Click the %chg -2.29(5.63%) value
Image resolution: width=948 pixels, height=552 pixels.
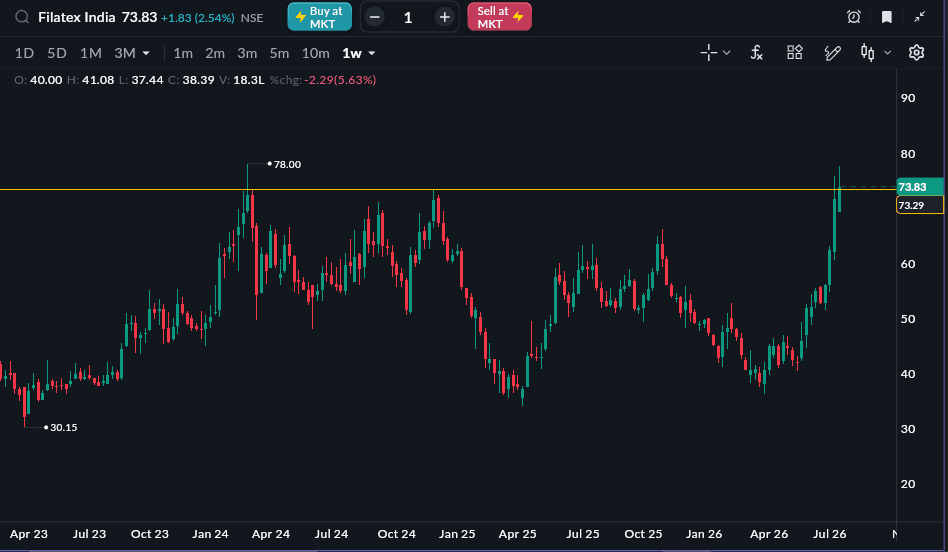340,80
